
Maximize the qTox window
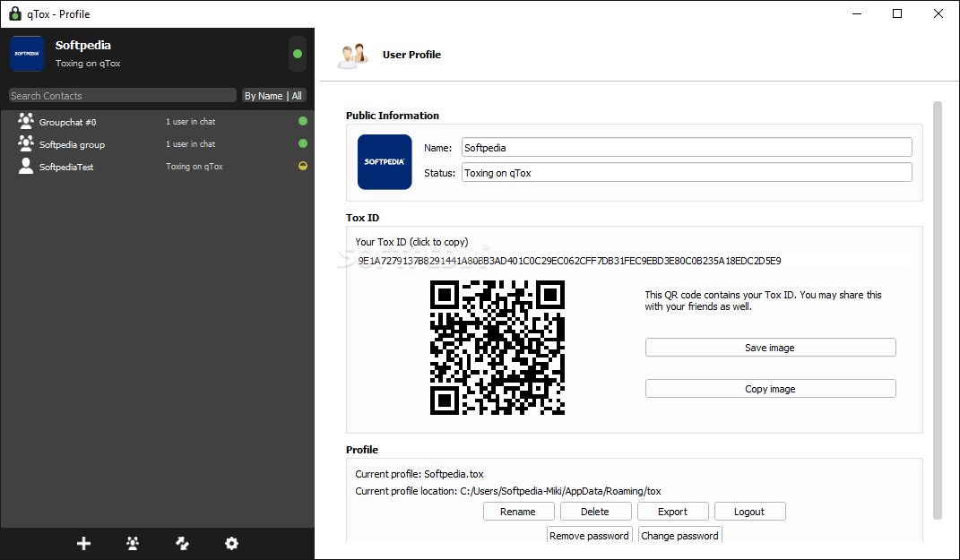point(897,13)
